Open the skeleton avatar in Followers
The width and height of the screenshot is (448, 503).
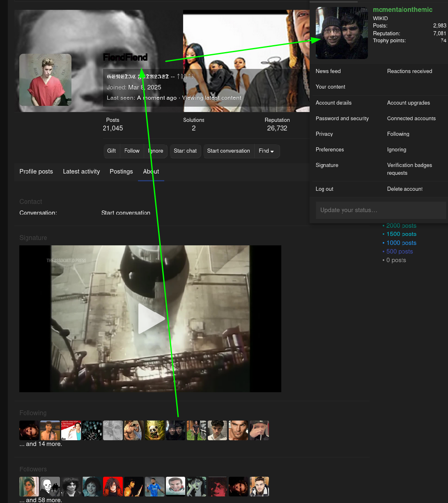click(50, 487)
